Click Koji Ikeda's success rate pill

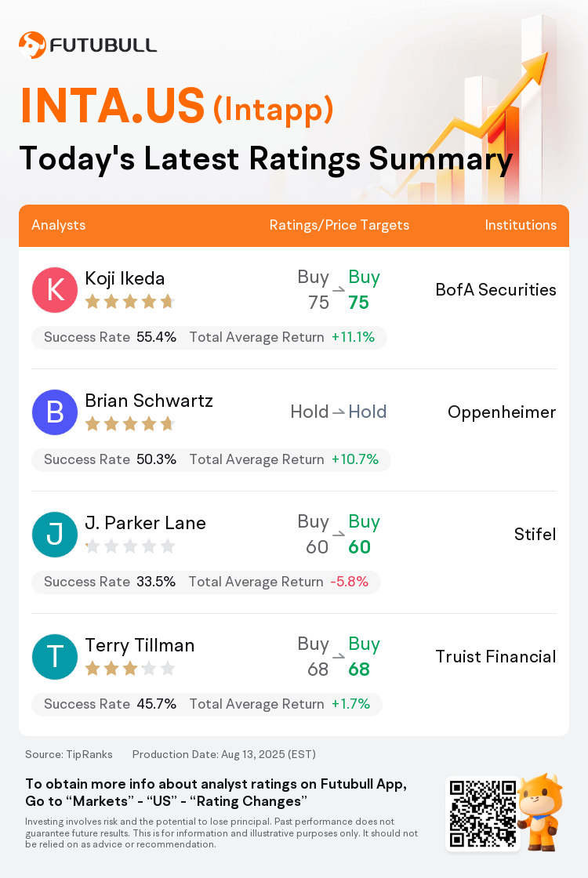coord(209,337)
